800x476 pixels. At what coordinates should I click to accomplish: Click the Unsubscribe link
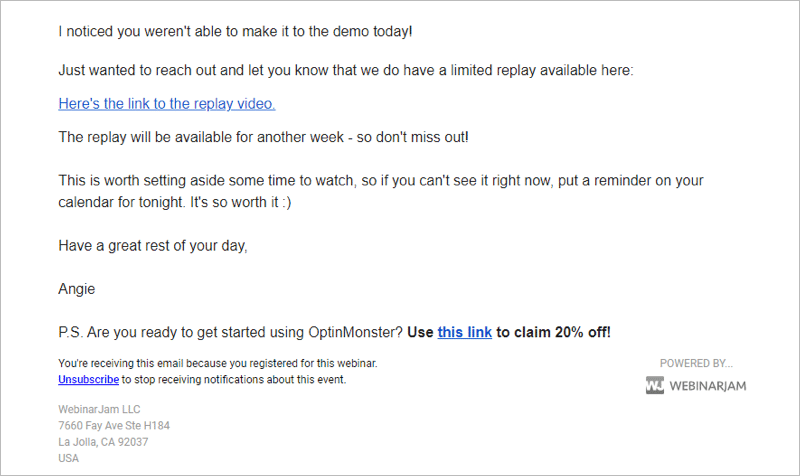coord(88,380)
